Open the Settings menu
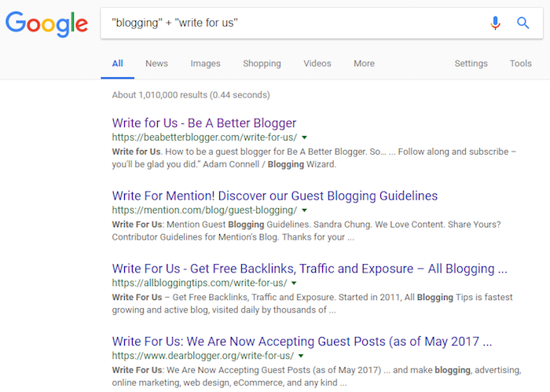 [471, 64]
